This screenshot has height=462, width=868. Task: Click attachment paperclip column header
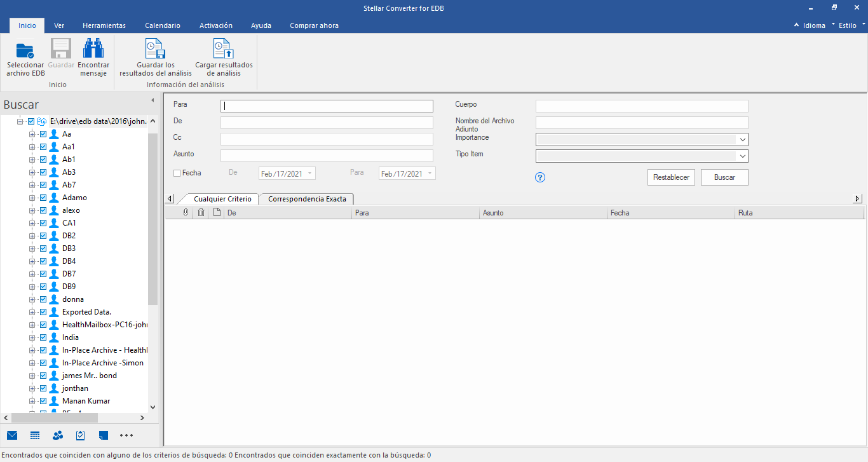point(186,213)
